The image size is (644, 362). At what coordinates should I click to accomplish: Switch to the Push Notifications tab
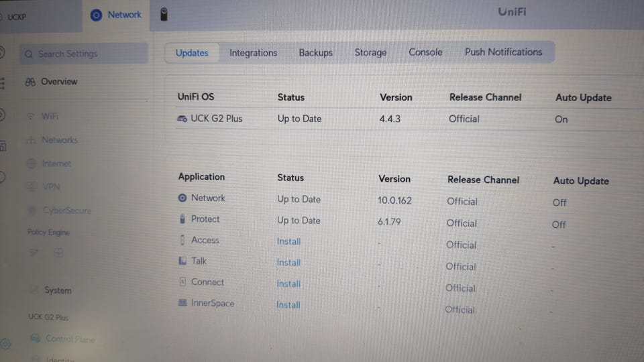click(503, 52)
